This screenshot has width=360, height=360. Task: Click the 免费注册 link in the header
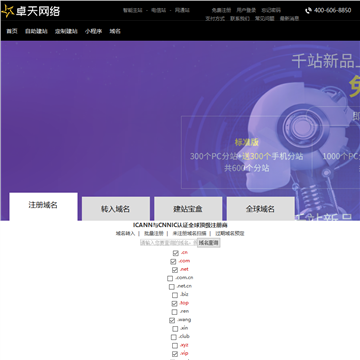(x=221, y=10)
